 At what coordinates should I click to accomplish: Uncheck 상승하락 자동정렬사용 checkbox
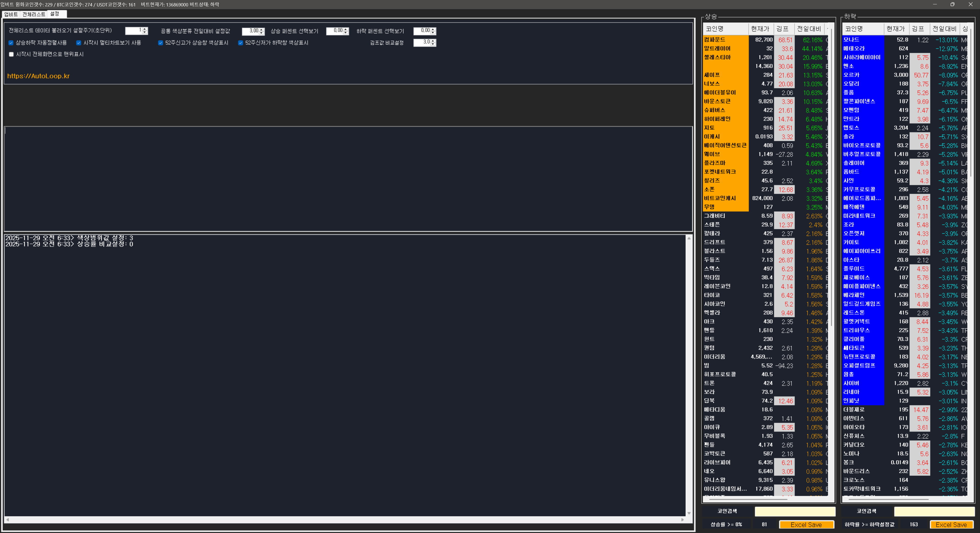[x=11, y=43]
